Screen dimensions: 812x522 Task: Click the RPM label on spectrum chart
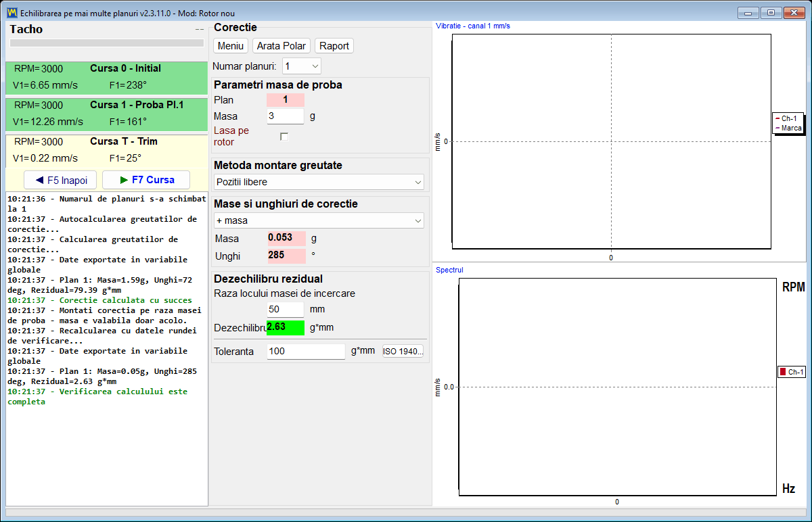click(x=794, y=287)
